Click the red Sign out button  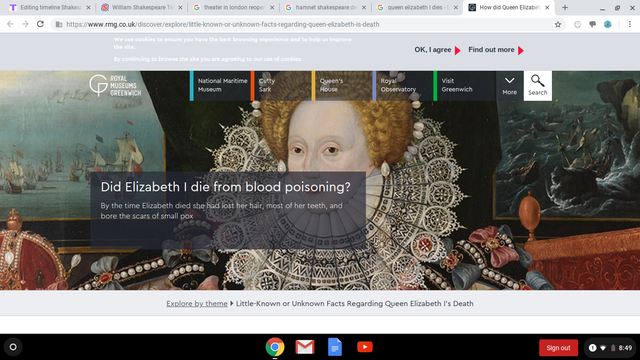558,348
